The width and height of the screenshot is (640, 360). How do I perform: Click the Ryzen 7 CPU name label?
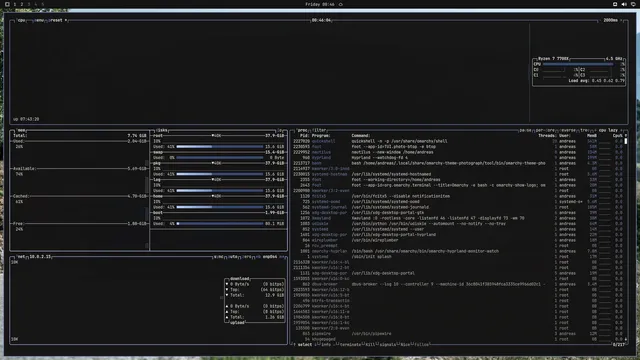tap(553, 59)
